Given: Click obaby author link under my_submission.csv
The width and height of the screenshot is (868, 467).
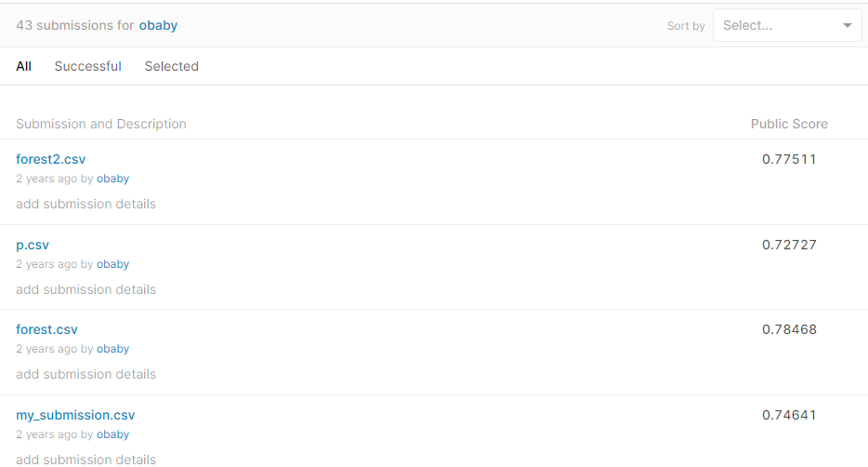Looking at the screenshot, I should (x=112, y=434).
